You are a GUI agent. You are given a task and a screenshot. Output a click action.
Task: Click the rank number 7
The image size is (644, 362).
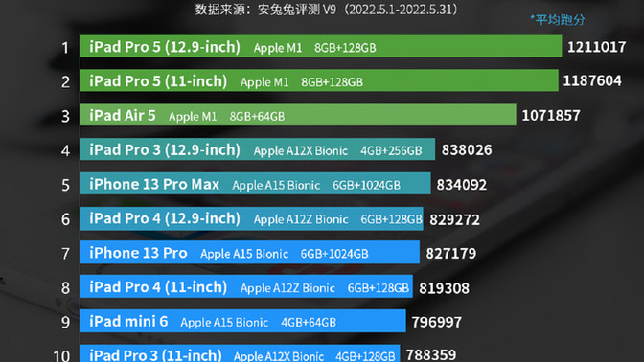pos(65,254)
